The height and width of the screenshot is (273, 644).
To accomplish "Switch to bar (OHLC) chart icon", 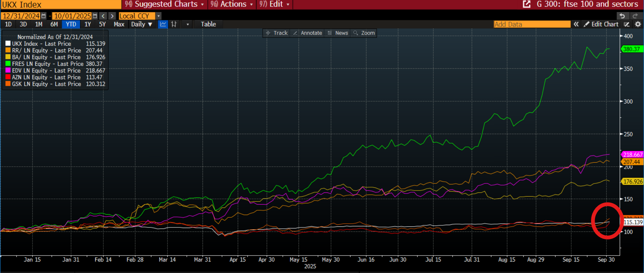I will [174, 24].
